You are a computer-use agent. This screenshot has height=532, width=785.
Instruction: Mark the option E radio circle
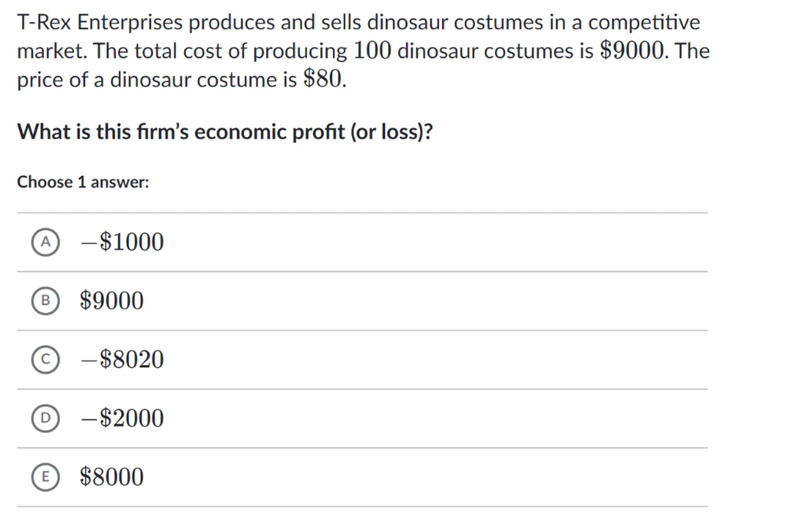coord(45,477)
